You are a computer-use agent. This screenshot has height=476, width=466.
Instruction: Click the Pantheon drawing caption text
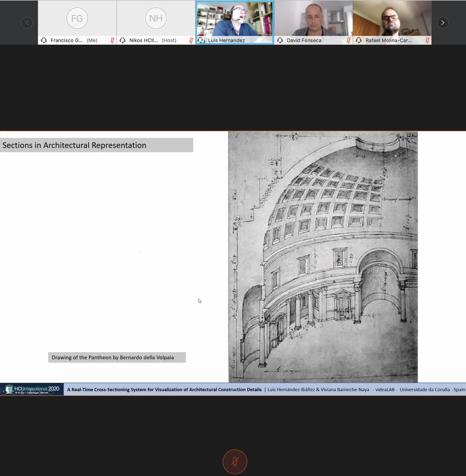pos(113,357)
